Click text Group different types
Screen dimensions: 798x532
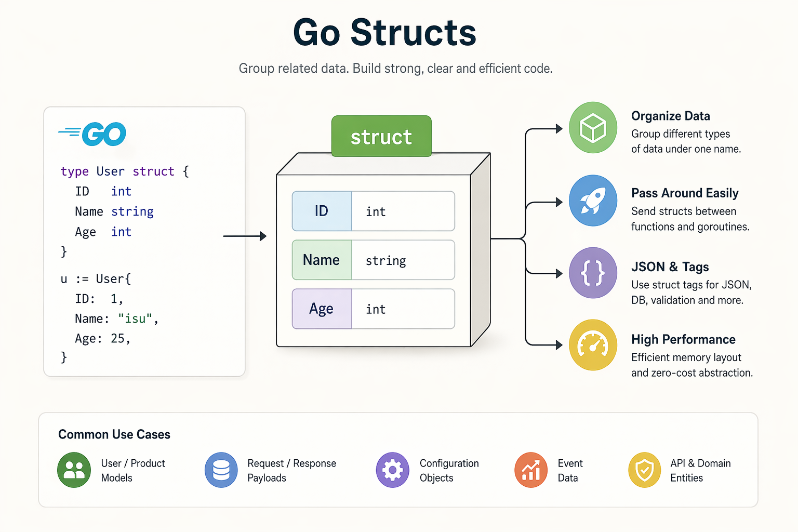click(x=681, y=134)
